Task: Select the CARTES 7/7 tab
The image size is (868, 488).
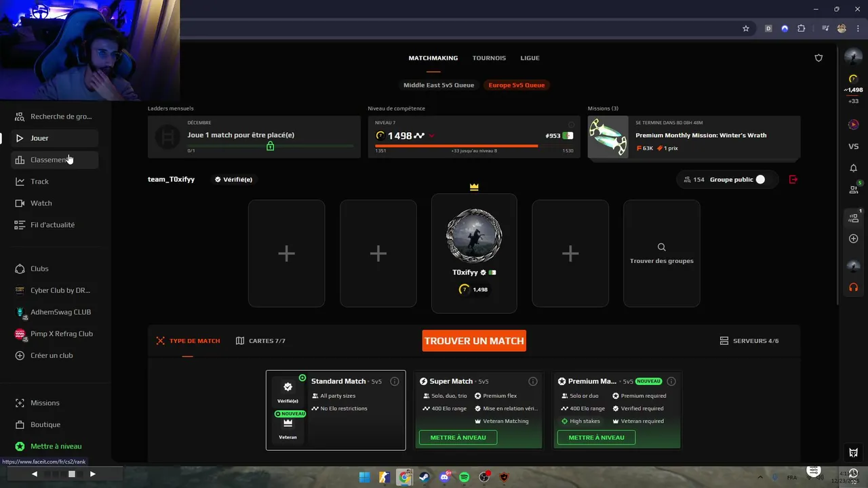Action: pos(260,341)
